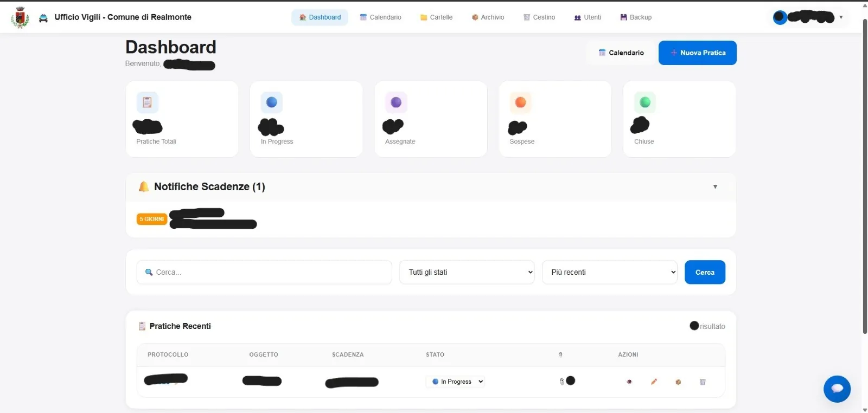Go to the Dashboard tab
Screen dimensions: 868x413
pyautogui.click(x=320, y=17)
